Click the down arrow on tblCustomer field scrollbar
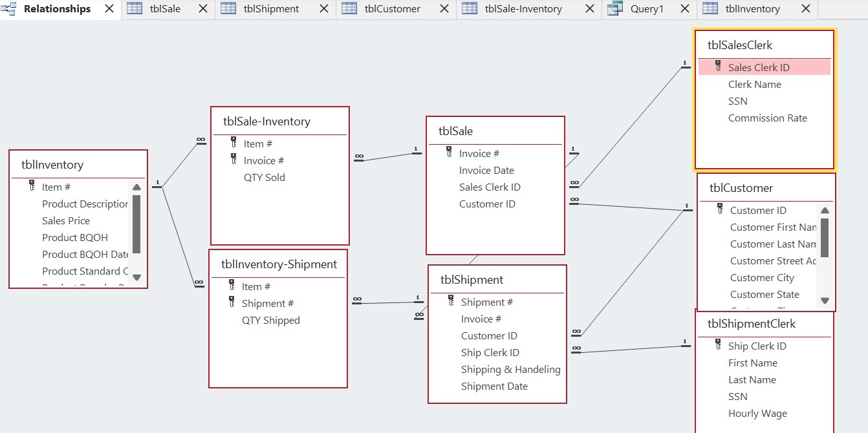The height and width of the screenshot is (433, 868). tap(825, 300)
